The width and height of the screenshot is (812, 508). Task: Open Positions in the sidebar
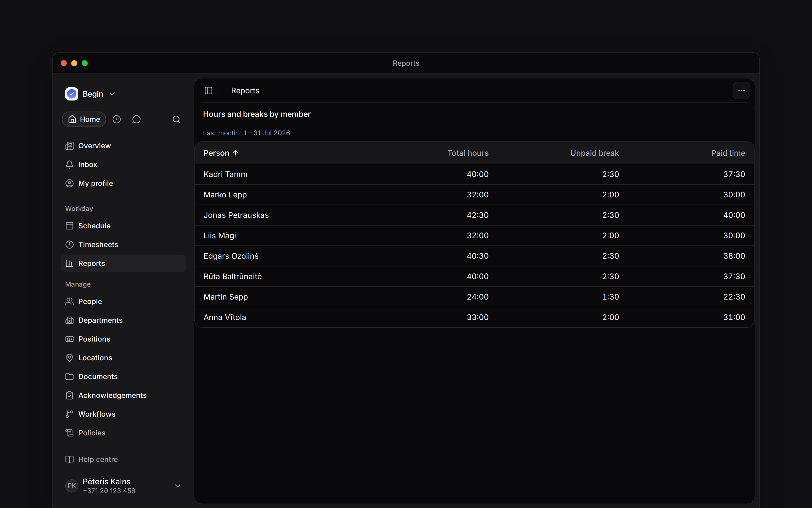[x=124, y=339]
